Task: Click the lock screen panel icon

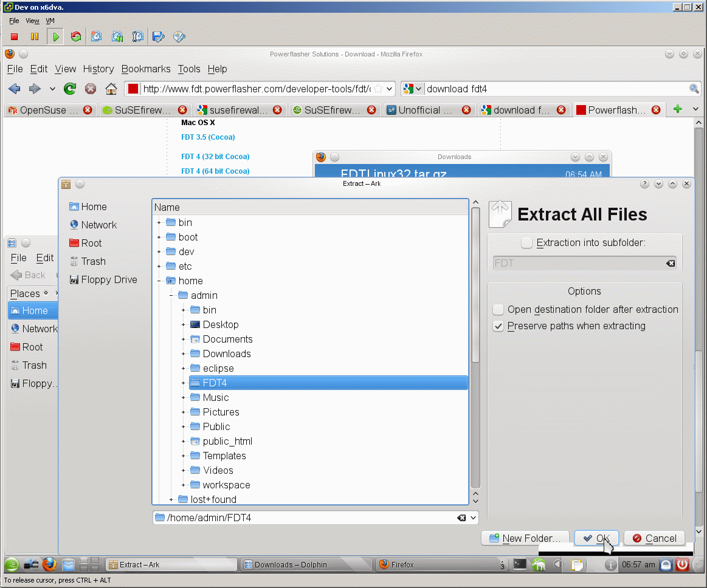Action: pyautogui.click(x=666, y=564)
